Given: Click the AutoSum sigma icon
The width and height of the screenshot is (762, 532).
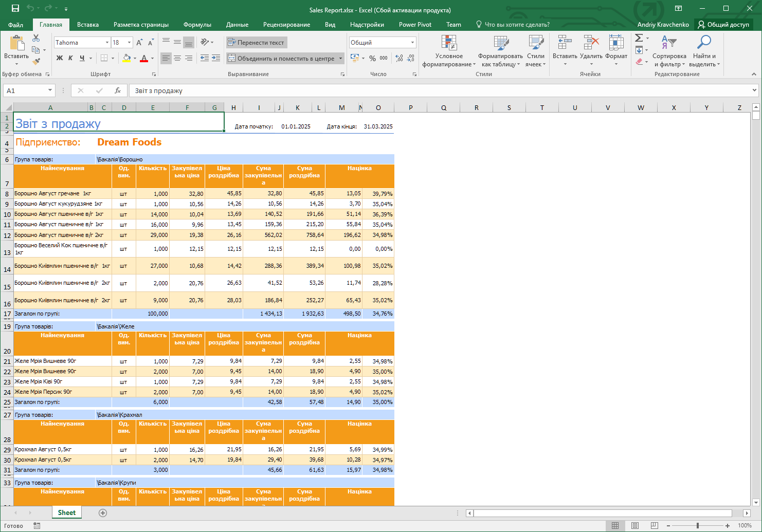Looking at the screenshot, I should pyautogui.click(x=639, y=38).
